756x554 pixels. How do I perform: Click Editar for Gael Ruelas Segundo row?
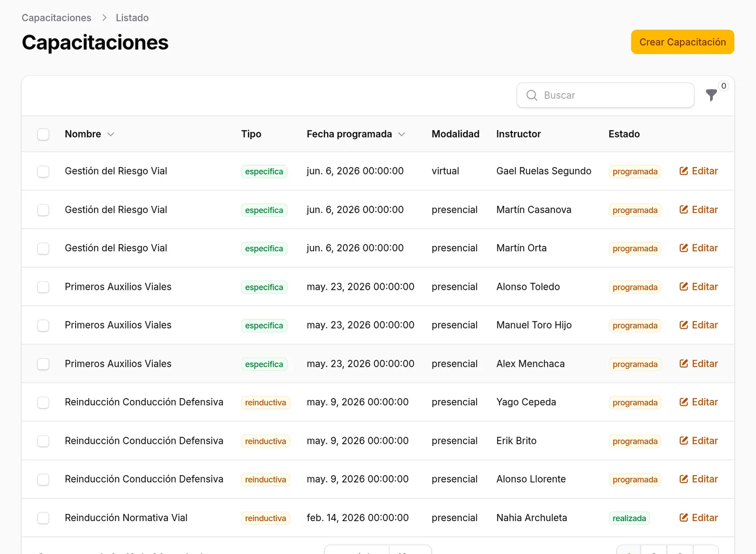pyautogui.click(x=698, y=171)
